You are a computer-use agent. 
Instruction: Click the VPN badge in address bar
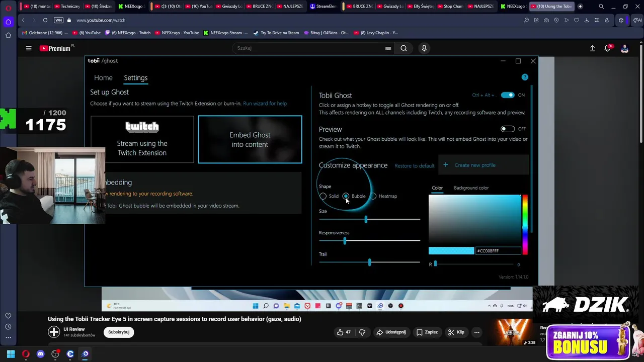click(x=59, y=20)
